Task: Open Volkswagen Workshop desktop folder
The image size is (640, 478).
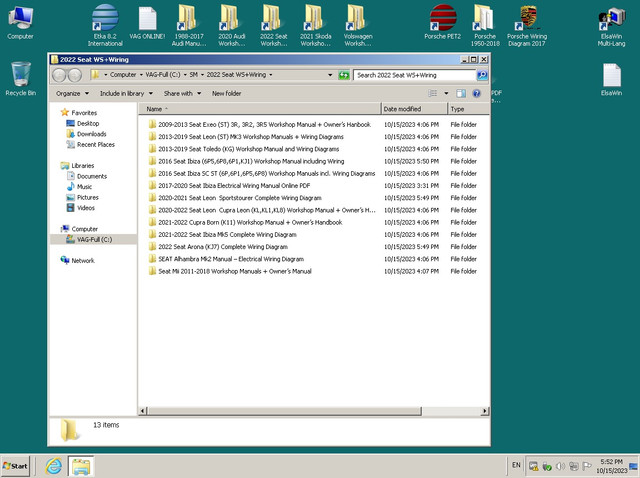Action: pyautogui.click(x=358, y=25)
